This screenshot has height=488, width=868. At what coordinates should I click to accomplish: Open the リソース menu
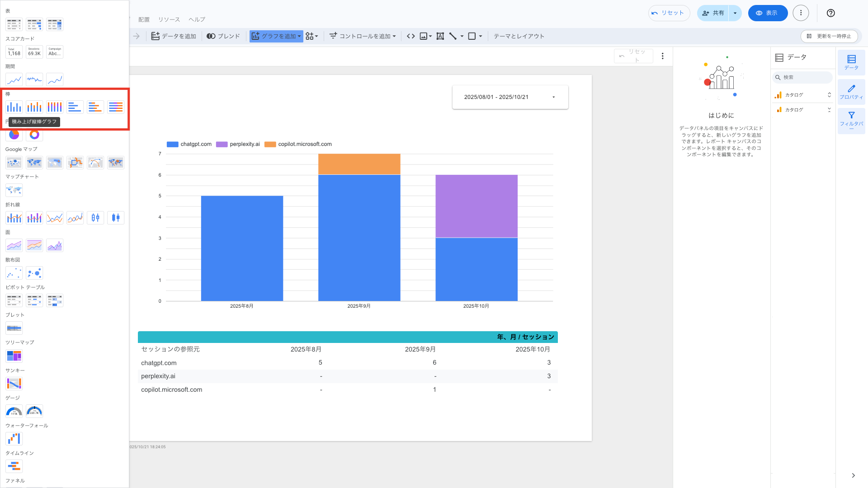tap(169, 19)
